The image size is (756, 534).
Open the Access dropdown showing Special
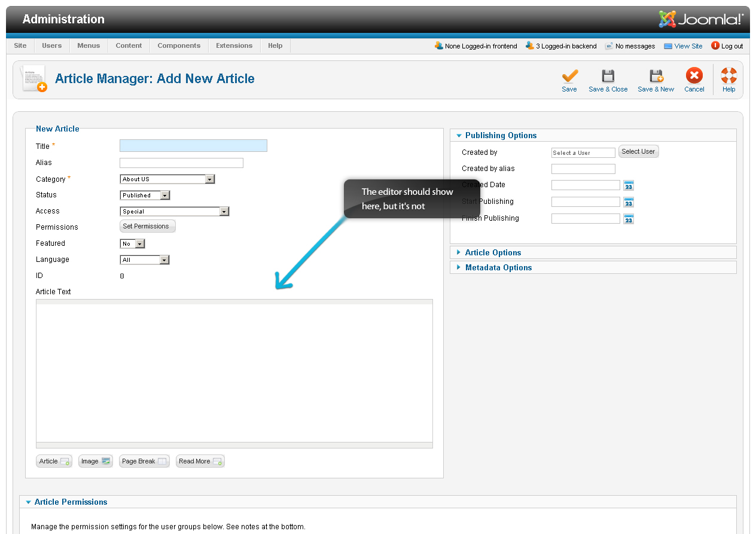click(175, 211)
